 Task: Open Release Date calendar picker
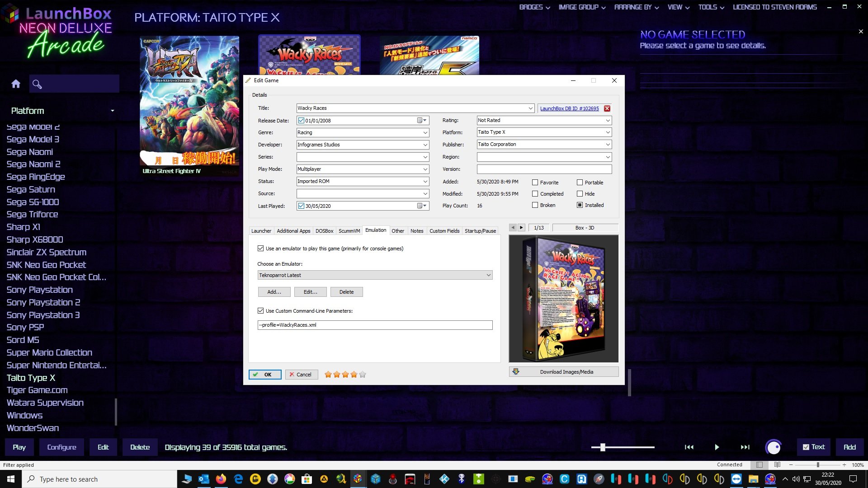pos(422,121)
